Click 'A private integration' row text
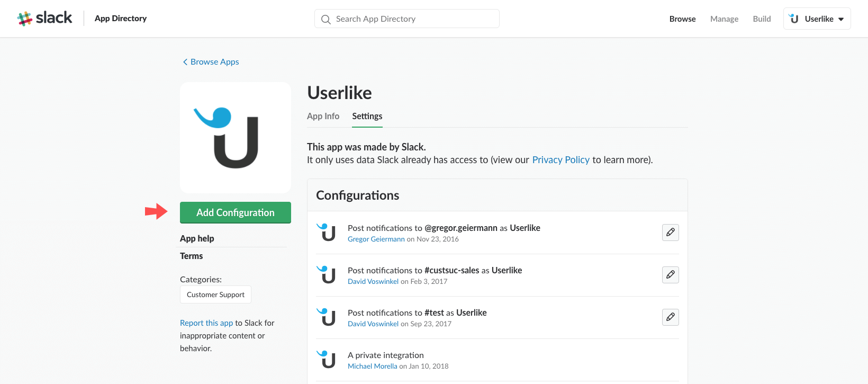This screenshot has height=384, width=868. click(x=386, y=355)
